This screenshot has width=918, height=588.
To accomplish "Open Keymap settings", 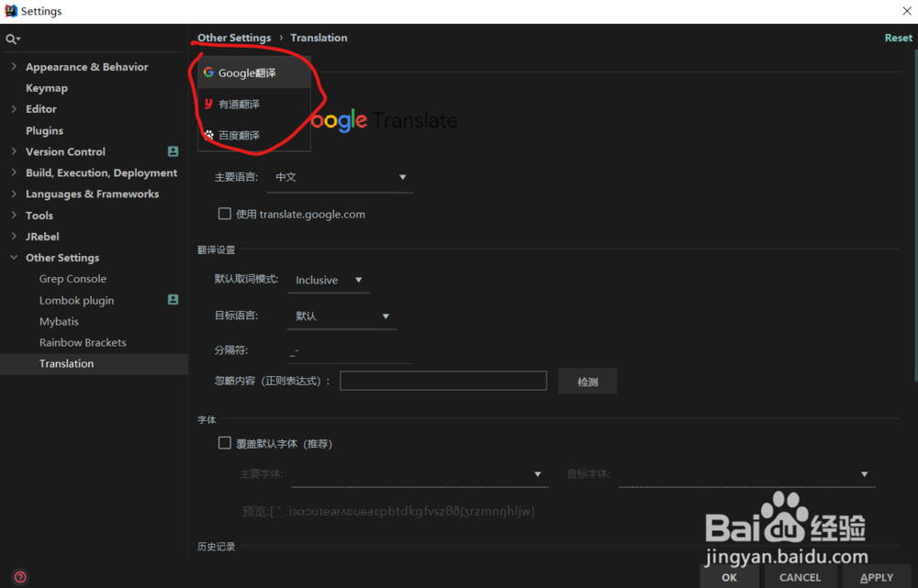I will point(47,88).
